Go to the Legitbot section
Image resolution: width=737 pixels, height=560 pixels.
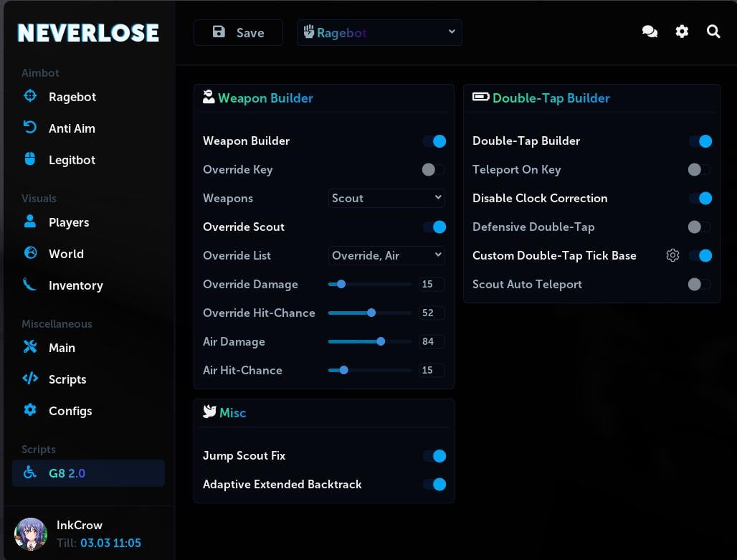tap(72, 160)
